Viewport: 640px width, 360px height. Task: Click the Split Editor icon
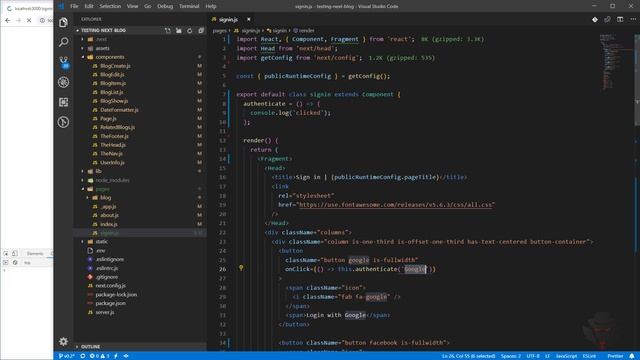click(620, 20)
